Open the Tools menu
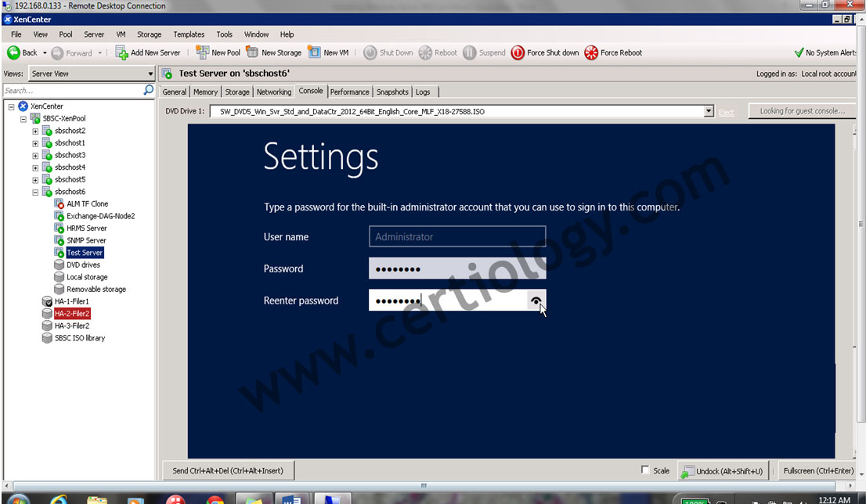Viewport: 866px width, 504px height. click(x=224, y=34)
